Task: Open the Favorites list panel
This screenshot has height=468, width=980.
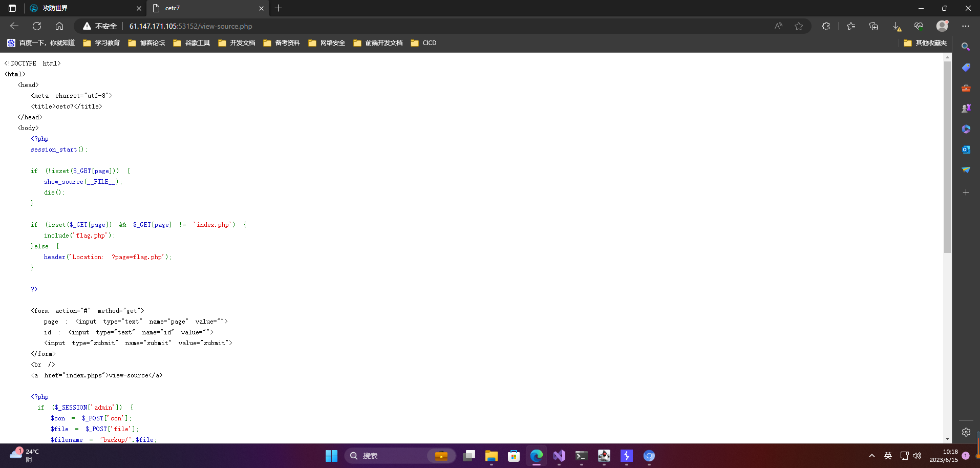Action: (851, 26)
